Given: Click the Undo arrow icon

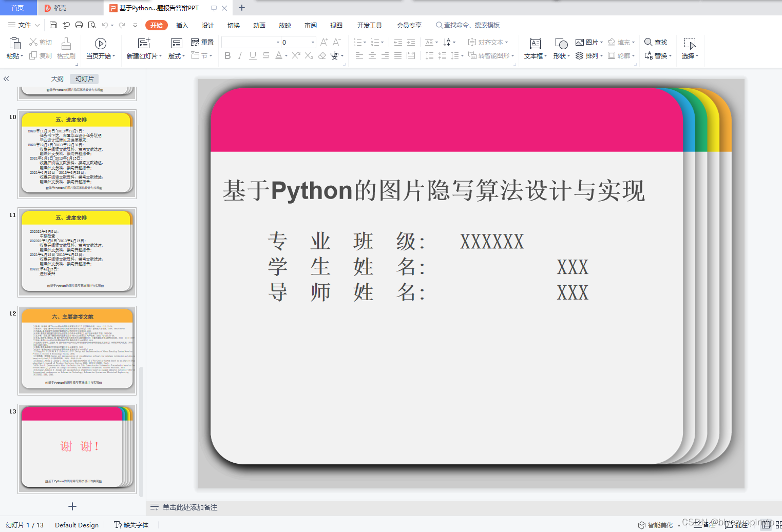Looking at the screenshot, I should 105,25.
